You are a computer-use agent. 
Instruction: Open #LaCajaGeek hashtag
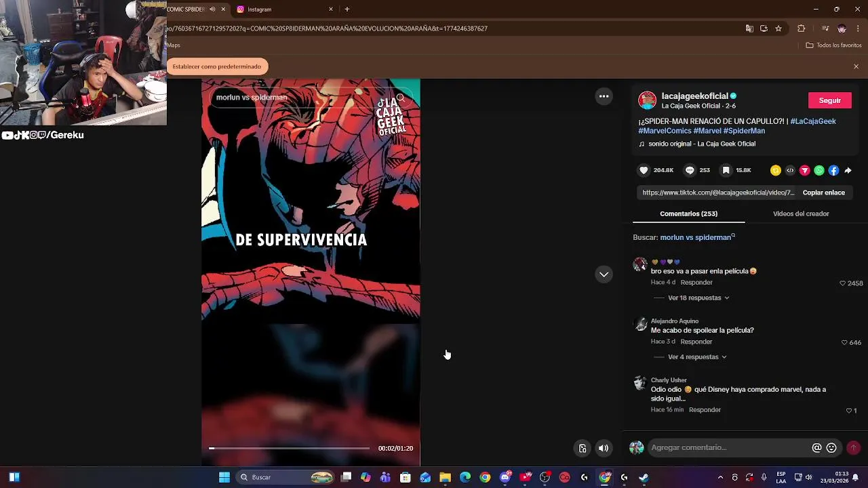813,121
